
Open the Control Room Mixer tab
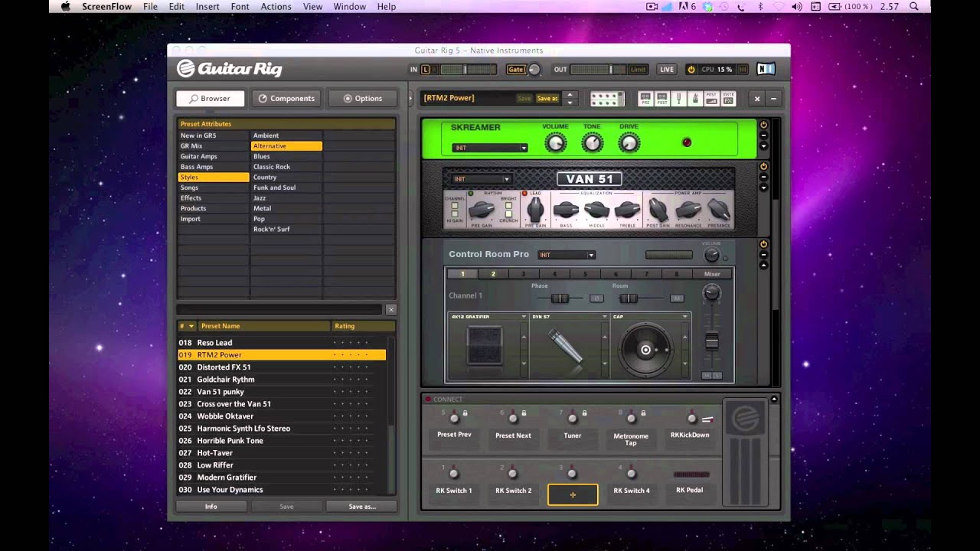[712, 274]
